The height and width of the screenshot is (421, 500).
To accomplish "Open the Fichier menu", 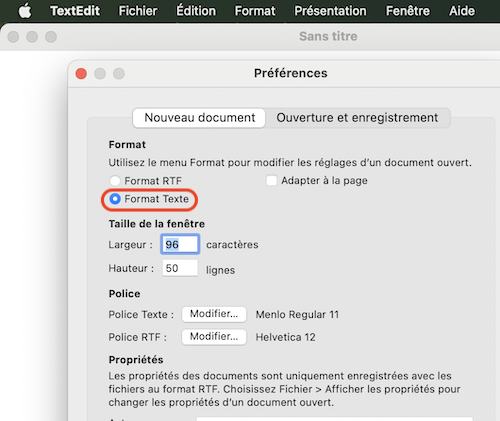I will click(138, 11).
